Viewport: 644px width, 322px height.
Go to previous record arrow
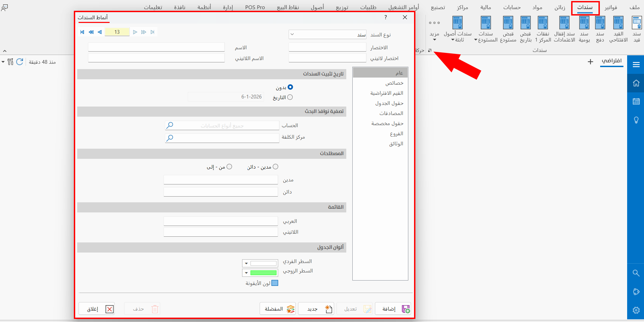click(99, 32)
